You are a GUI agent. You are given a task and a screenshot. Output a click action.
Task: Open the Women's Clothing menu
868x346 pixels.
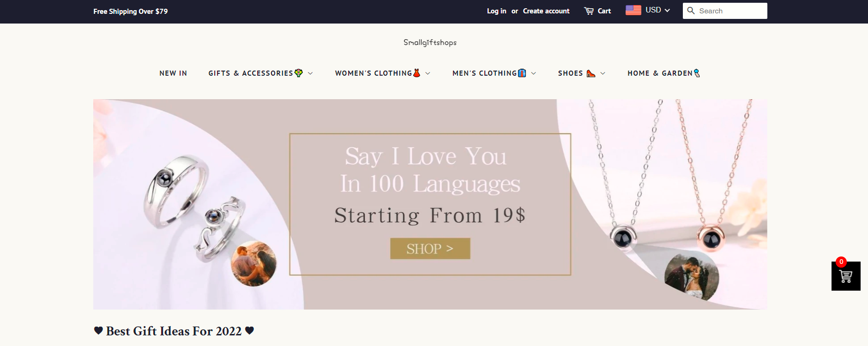coord(378,73)
